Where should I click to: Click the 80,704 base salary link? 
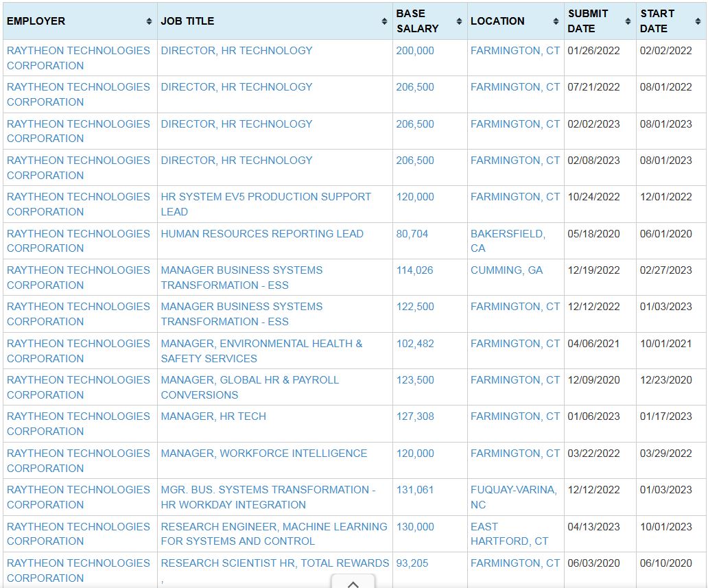tap(412, 233)
